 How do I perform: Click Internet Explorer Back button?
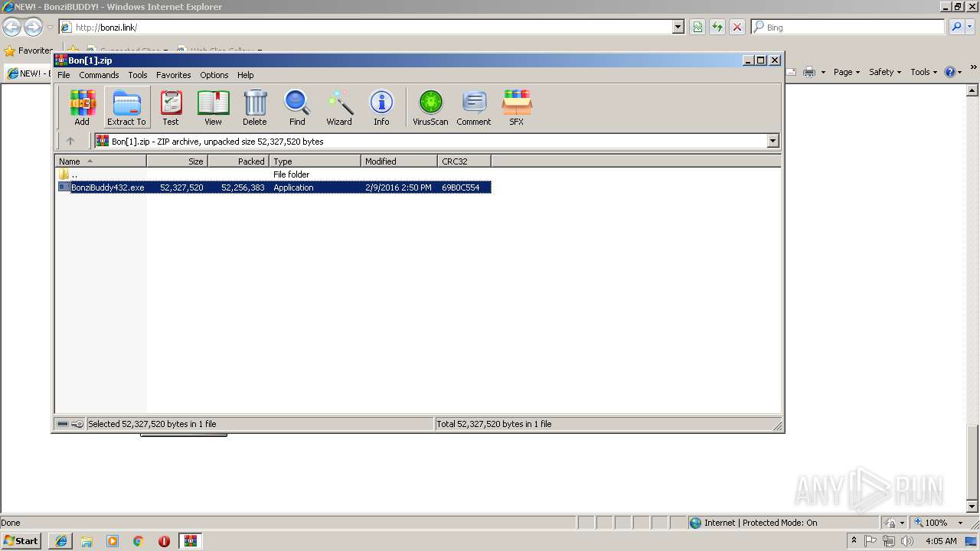click(11, 27)
